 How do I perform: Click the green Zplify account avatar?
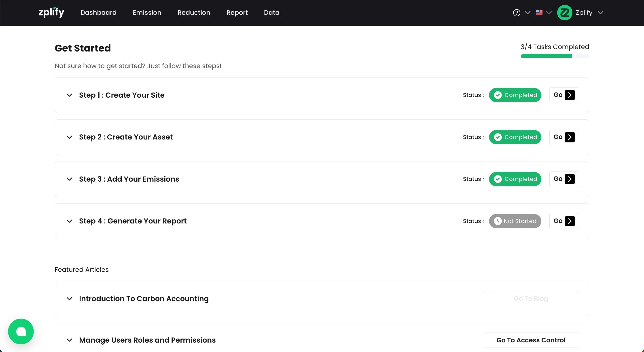(x=564, y=13)
